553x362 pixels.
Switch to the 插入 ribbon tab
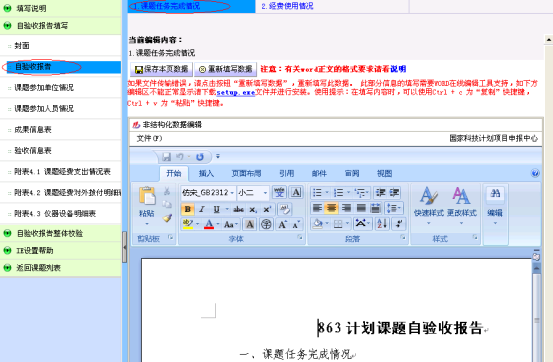[x=206, y=173]
